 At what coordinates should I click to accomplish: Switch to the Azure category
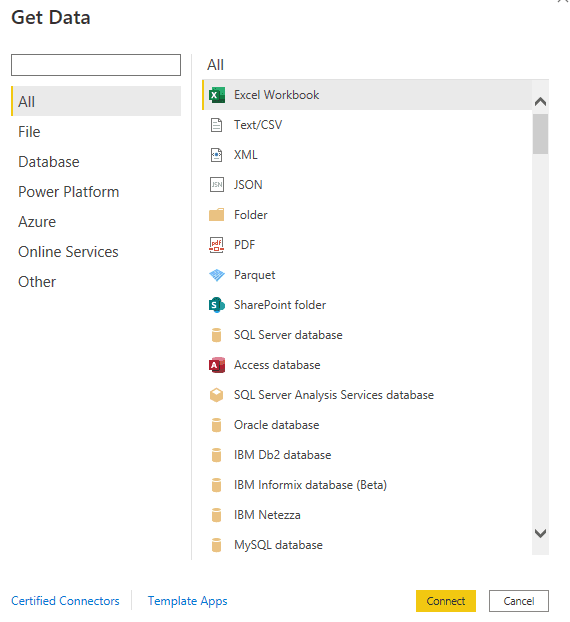pos(96,222)
